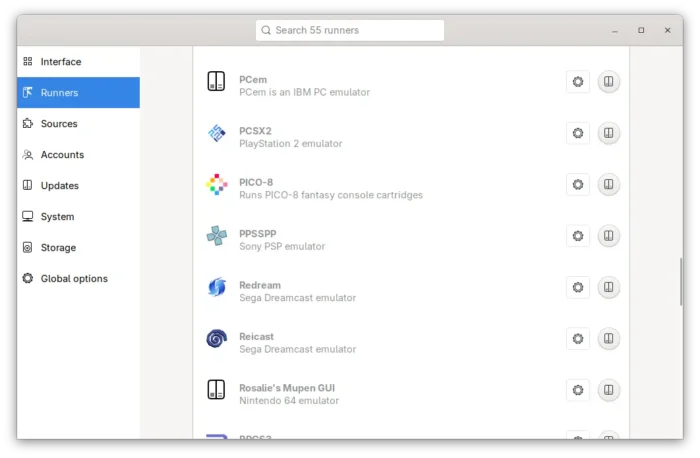Click the install button for PCem
Image resolution: width=700 pixels, height=458 pixels.
click(608, 82)
